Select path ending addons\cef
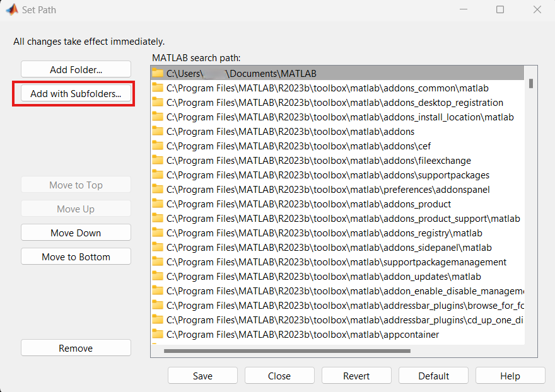 337,146
